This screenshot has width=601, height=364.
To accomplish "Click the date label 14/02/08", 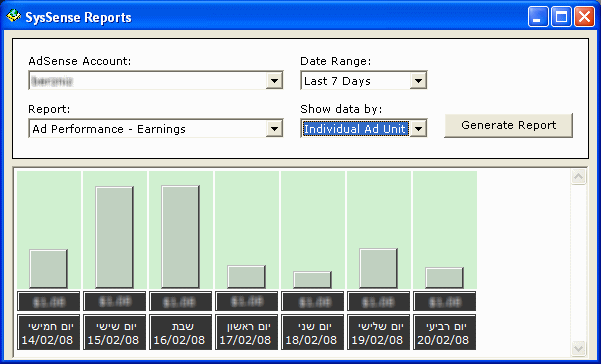I will point(48,332).
